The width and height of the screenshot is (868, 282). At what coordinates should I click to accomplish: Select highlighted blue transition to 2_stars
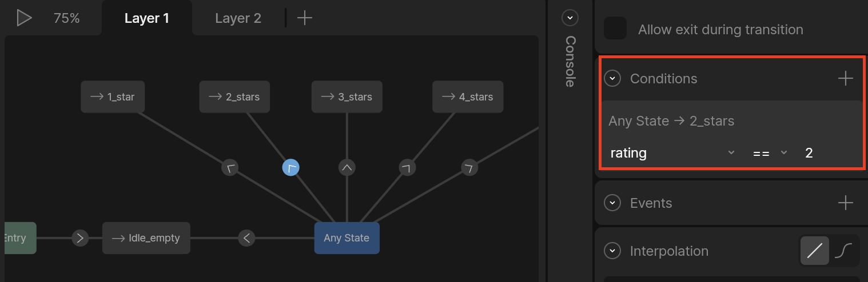(x=291, y=168)
